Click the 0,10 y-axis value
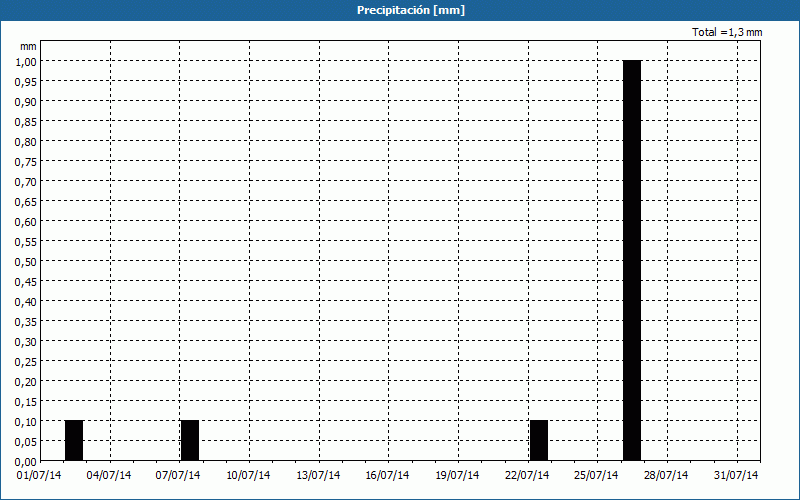This screenshot has width=800, height=500. click(26, 421)
